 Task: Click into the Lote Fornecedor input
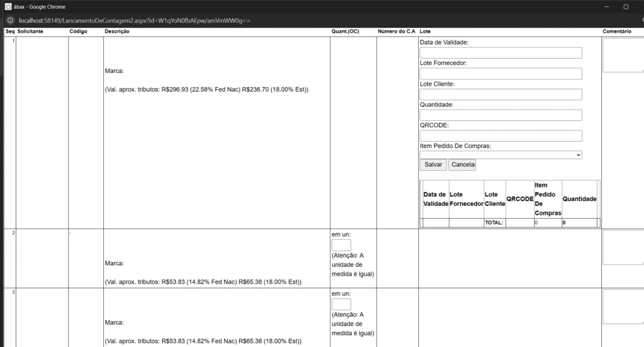501,74
